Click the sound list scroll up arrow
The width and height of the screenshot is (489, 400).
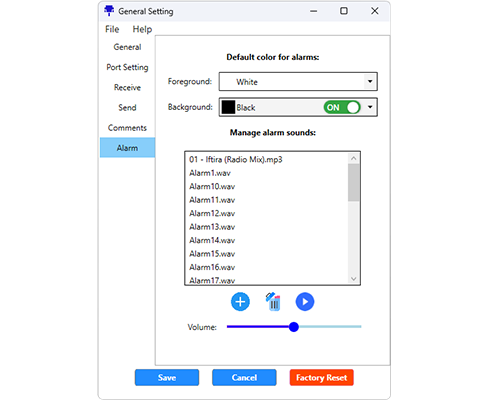click(354, 158)
